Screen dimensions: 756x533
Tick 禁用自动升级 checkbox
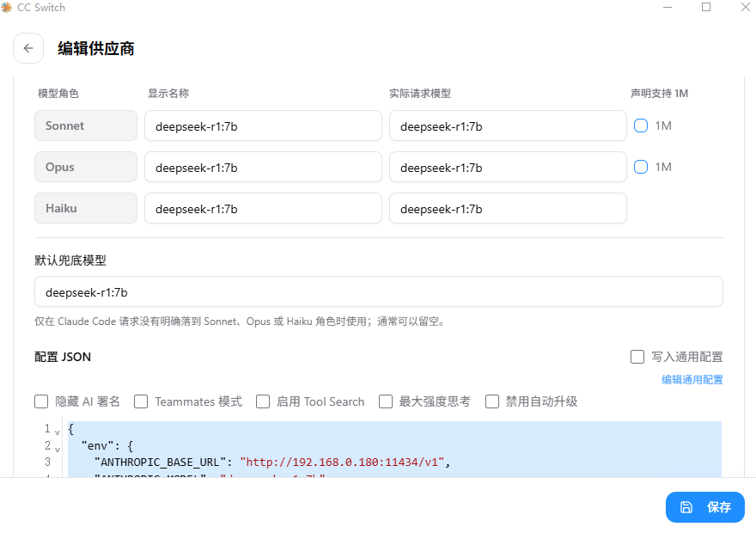click(x=492, y=401)
